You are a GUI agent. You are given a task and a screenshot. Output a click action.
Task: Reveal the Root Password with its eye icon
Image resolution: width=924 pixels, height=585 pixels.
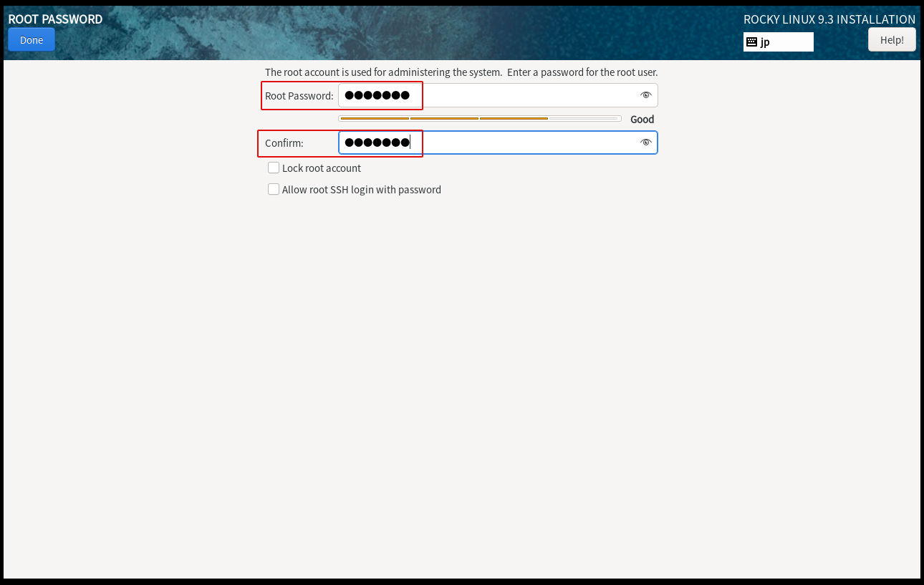coord(645,95)
